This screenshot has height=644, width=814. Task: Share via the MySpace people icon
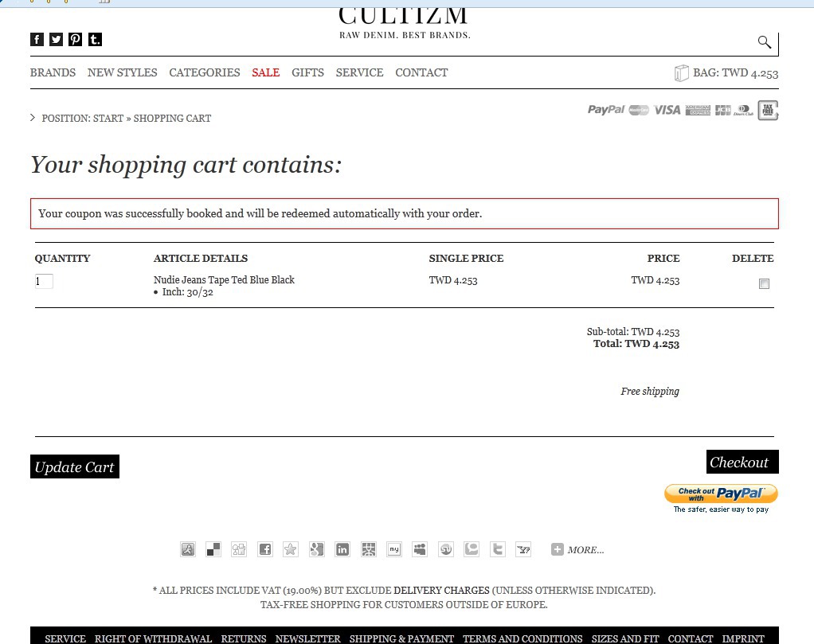(420, 549)
